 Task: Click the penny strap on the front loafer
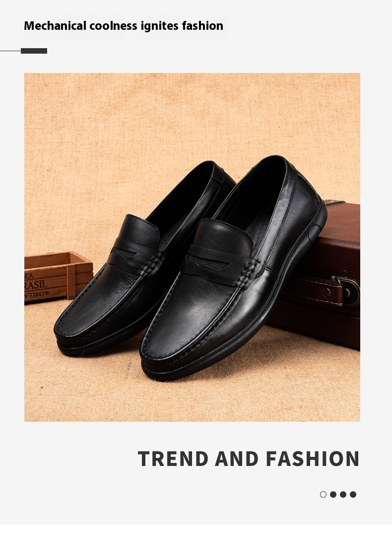218,262
